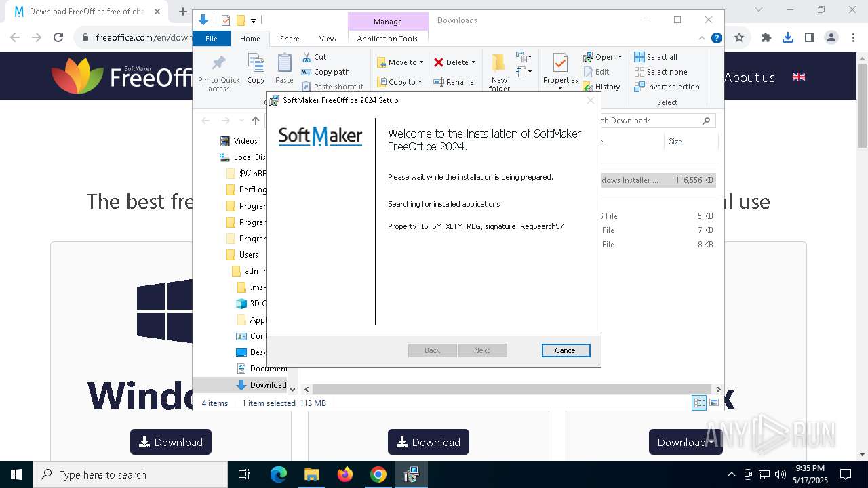This screenshot has height=488, width=868.
Task: Click Cut in the clipboard group
Action: (314, 57)
